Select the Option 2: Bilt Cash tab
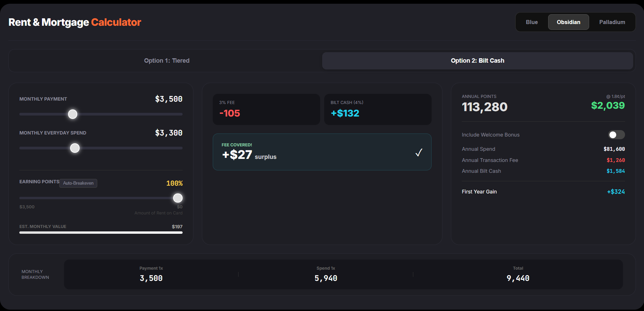This screenshot has height=311, width=644. click(x=477, y=61)
